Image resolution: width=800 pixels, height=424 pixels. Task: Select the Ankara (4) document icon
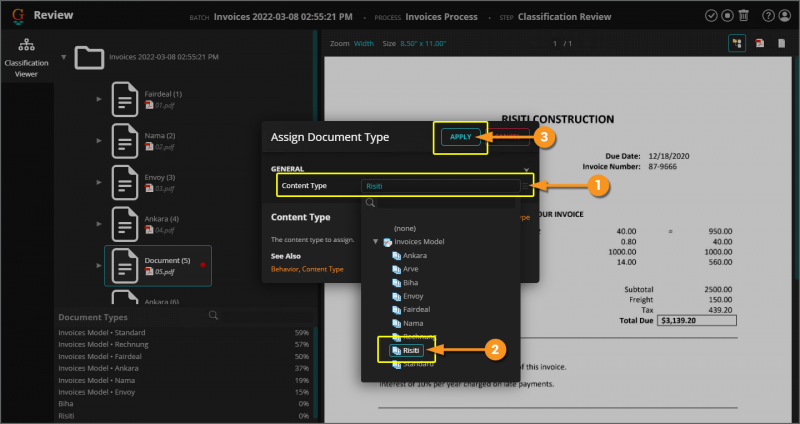click(124, 224)
